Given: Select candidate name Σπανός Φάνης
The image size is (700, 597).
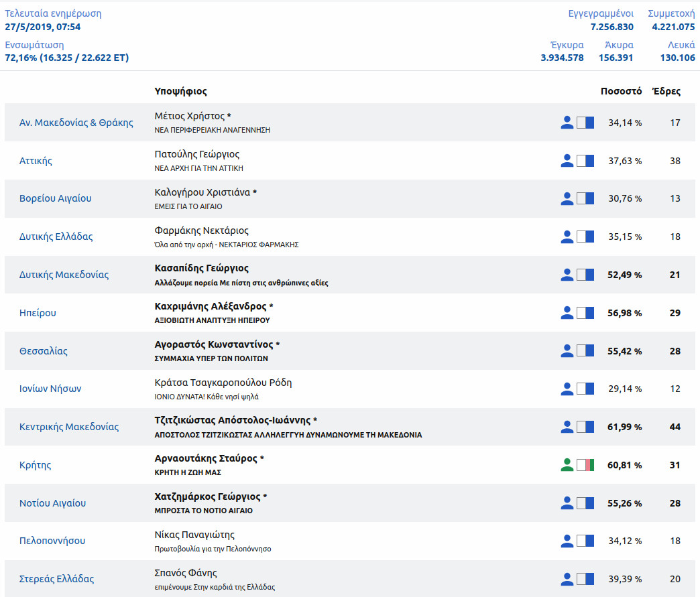Looking at the screenshot, I should [x=186, y=573].
